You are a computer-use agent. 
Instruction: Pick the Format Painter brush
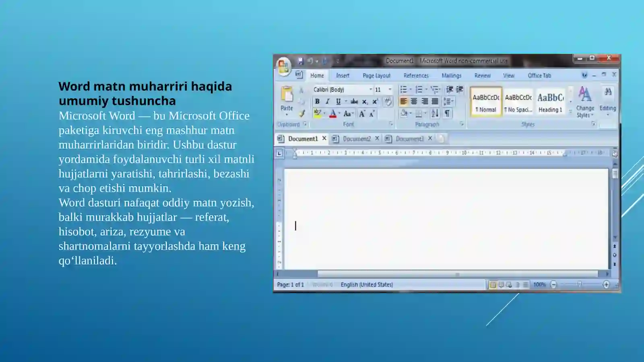click(302, 114)
